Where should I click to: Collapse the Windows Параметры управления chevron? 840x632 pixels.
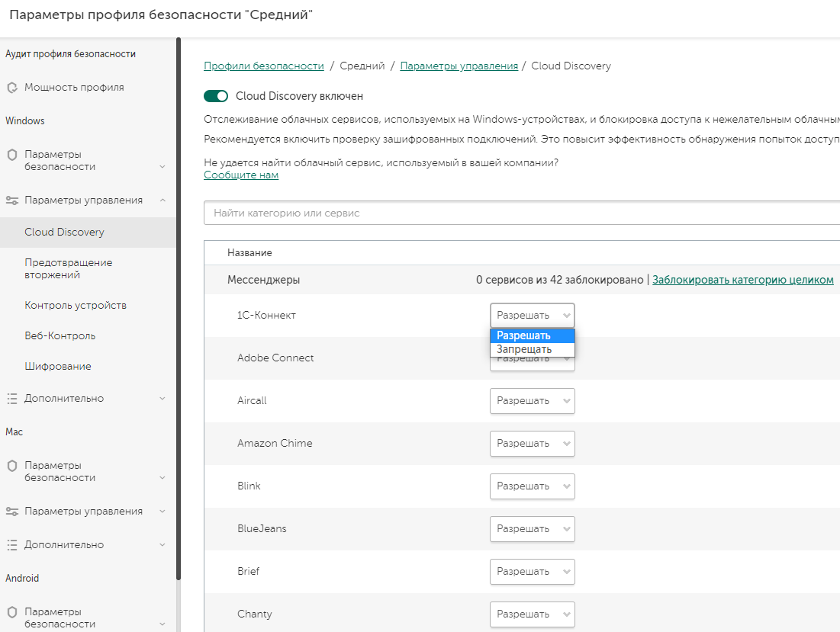click(x=163, y=201)
